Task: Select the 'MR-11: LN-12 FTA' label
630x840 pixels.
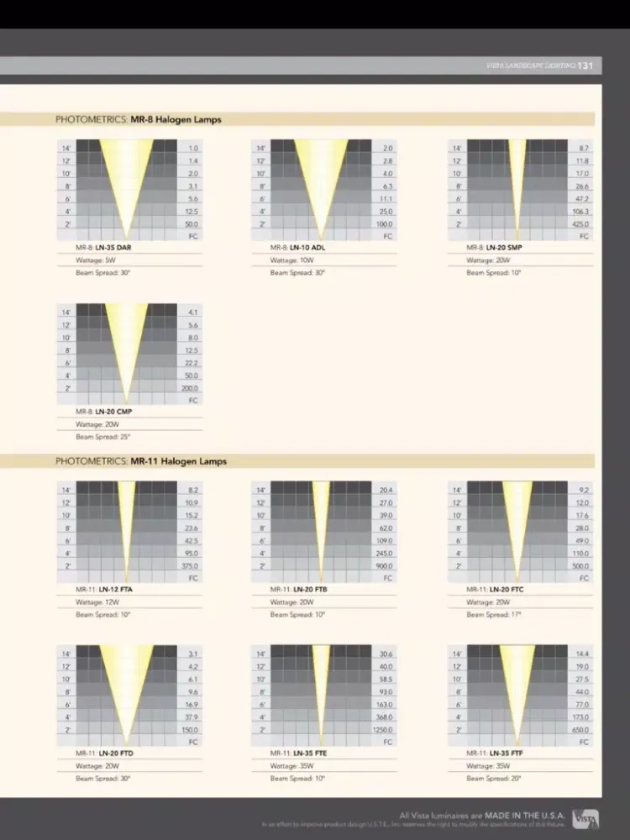Action: (104, 590)
